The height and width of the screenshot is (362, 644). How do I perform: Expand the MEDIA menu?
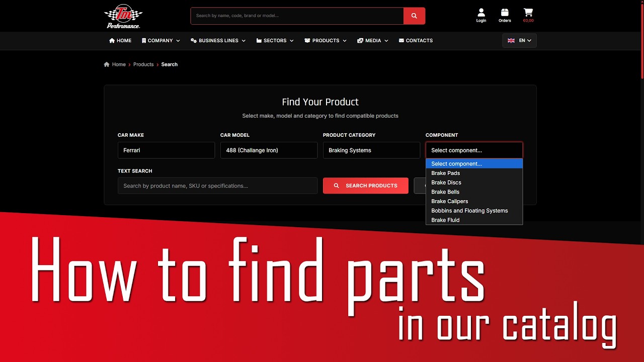coord(373,41)
